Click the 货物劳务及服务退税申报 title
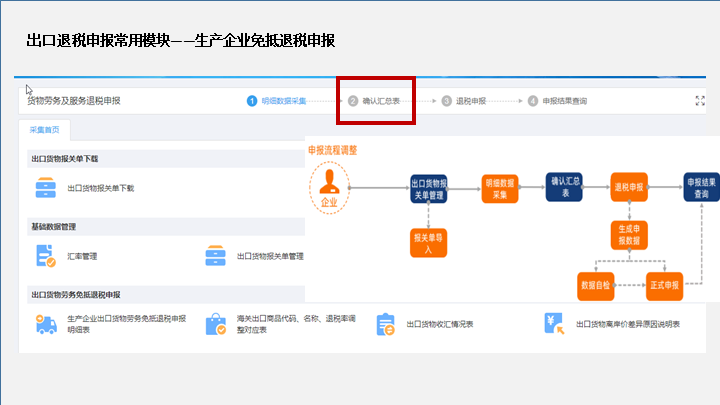Viewport: 720px width, 405px height. tap(74, 101)
